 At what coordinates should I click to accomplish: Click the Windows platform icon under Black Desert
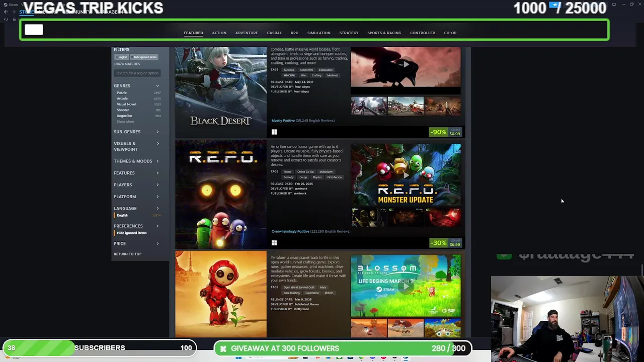point(274,132)
